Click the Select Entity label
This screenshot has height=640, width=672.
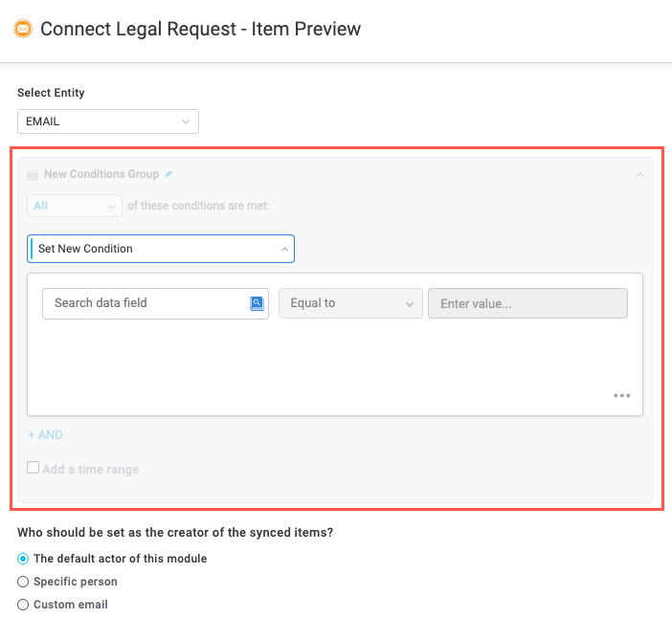(51, 93)
